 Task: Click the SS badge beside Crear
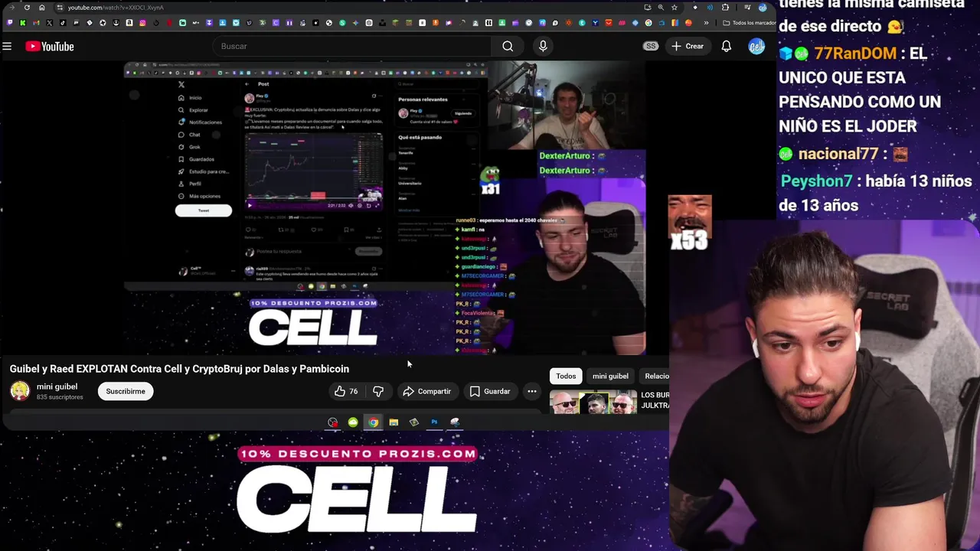tap(651, 47)
